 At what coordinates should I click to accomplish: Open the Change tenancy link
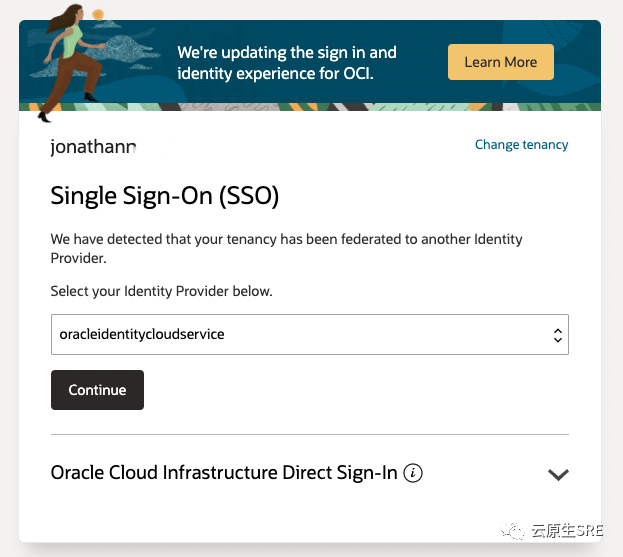click(521, 145)
